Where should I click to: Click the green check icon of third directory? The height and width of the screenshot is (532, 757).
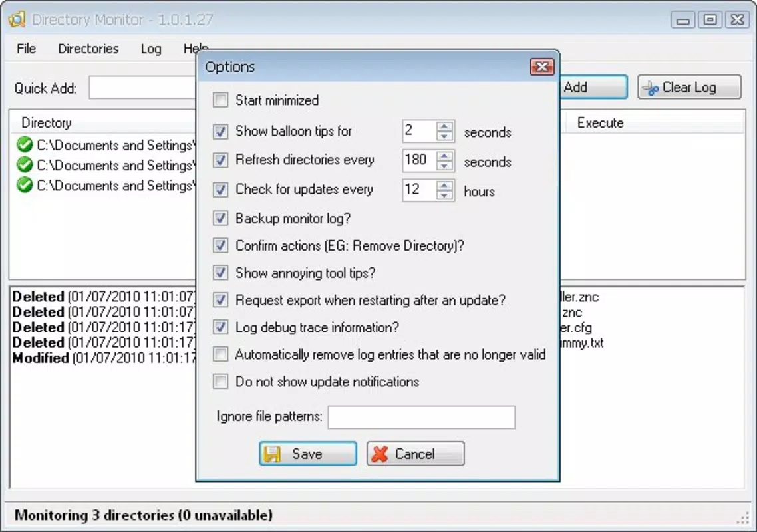24,185
